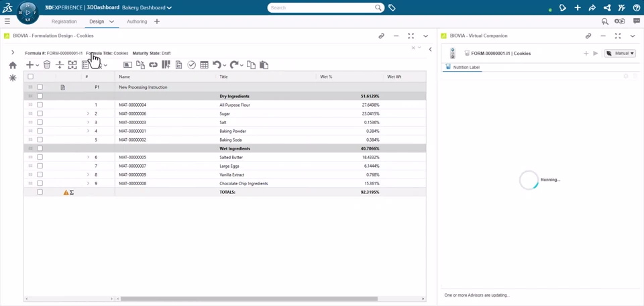Open the notifications bell
Viewport: 644px width, 306px height.
pyautogui.click(x=563, y=7)
